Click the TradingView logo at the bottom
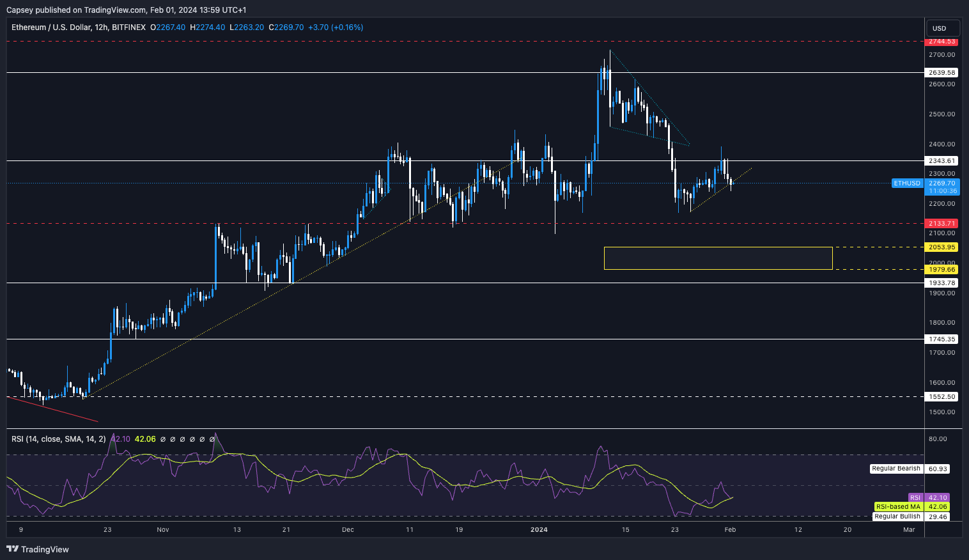Image resolution: width=969 pixels, height=560 pixels. click(x=38, y=549)
